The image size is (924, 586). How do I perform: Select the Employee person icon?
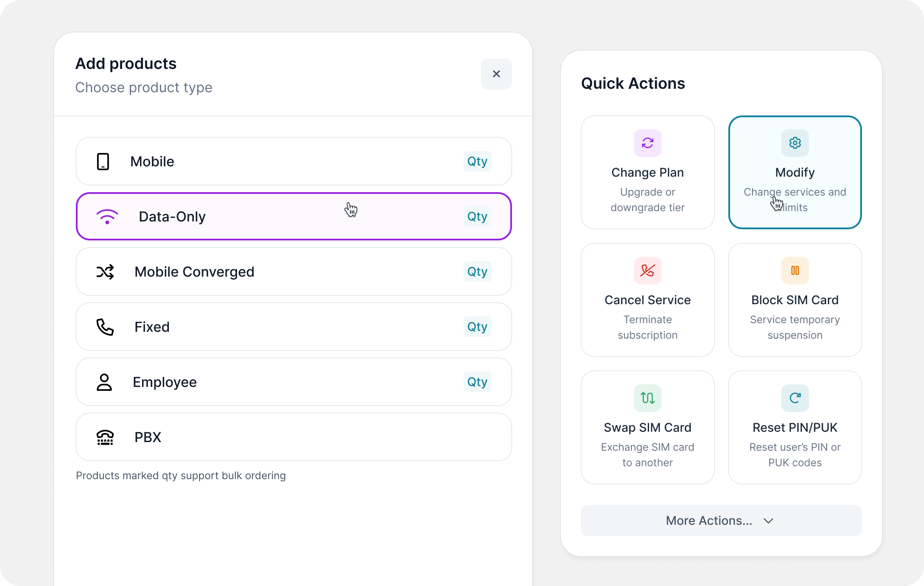104,382
